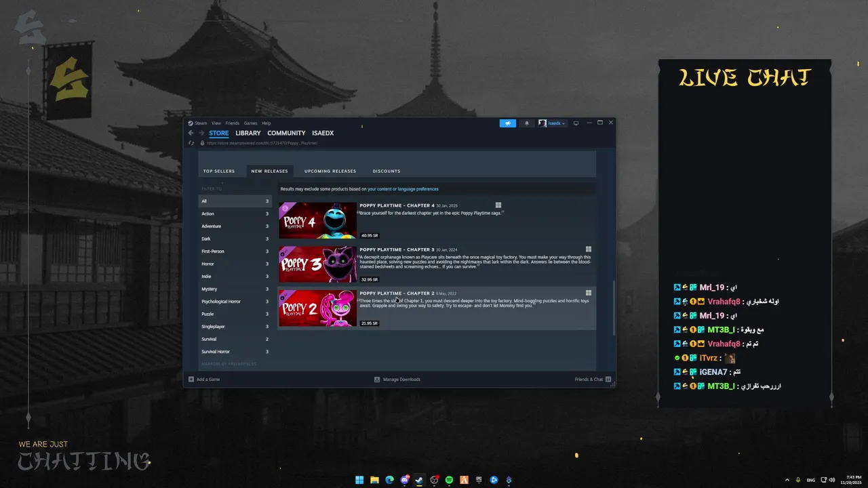Select the New Releases tab
Image resolution: width=868 pixels, height=488 pixels.
pyautogui.click(x=270, y=171)
